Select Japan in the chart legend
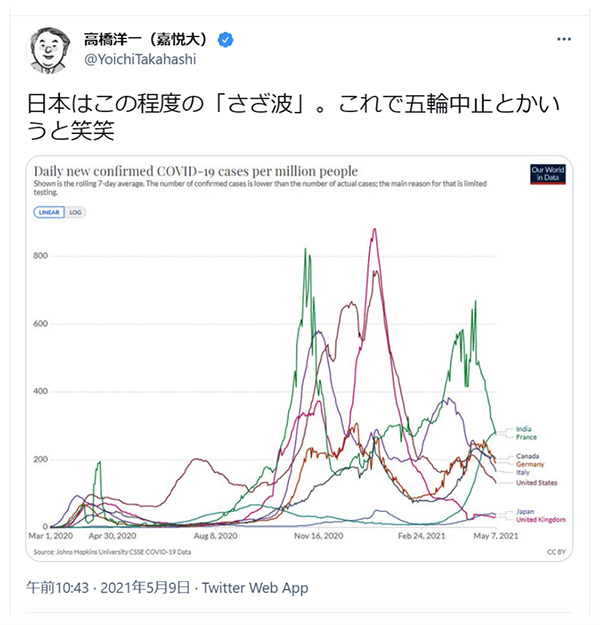Image resolution: width=600 pixels, height=625 pixels. 526,512
